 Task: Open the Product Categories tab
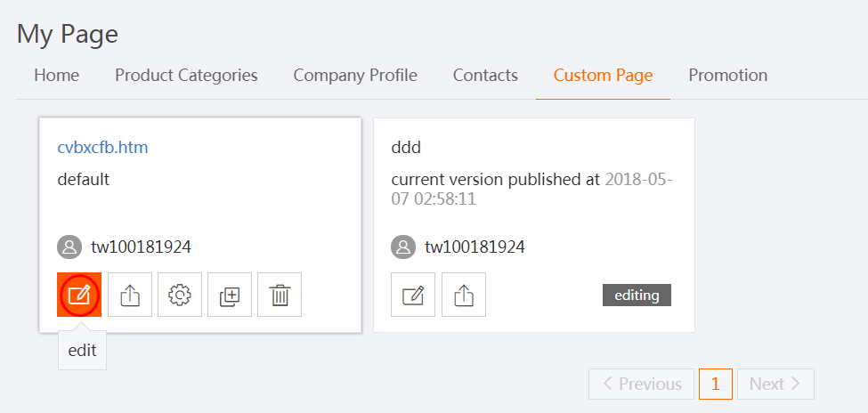pyautogui.click(x=186, y=76)
